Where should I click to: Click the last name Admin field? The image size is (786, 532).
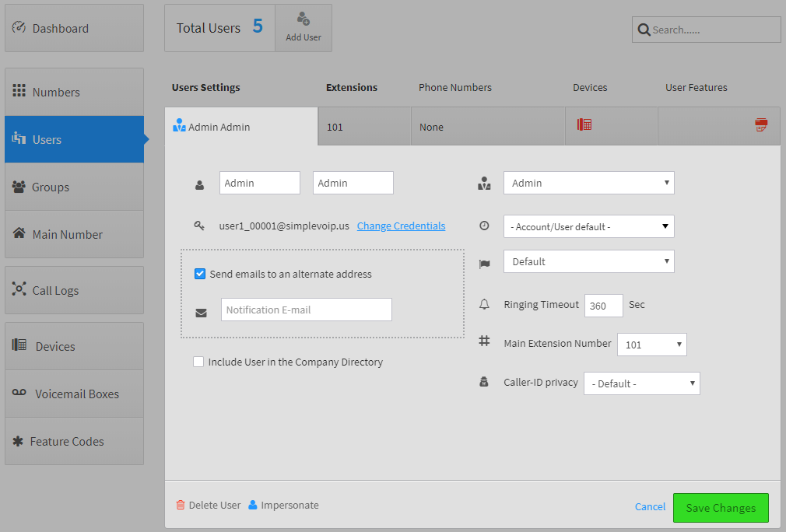(x=353, y=183)
